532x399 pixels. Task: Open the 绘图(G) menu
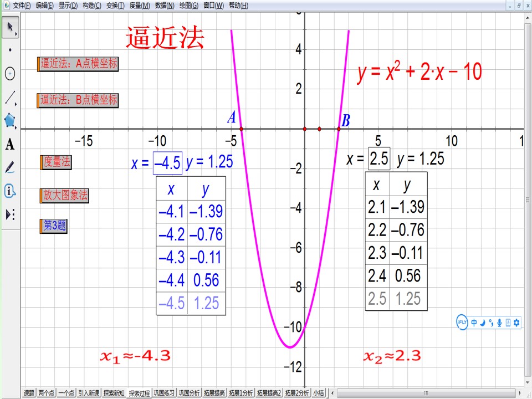pyautogui.click(x=189, y=6)
